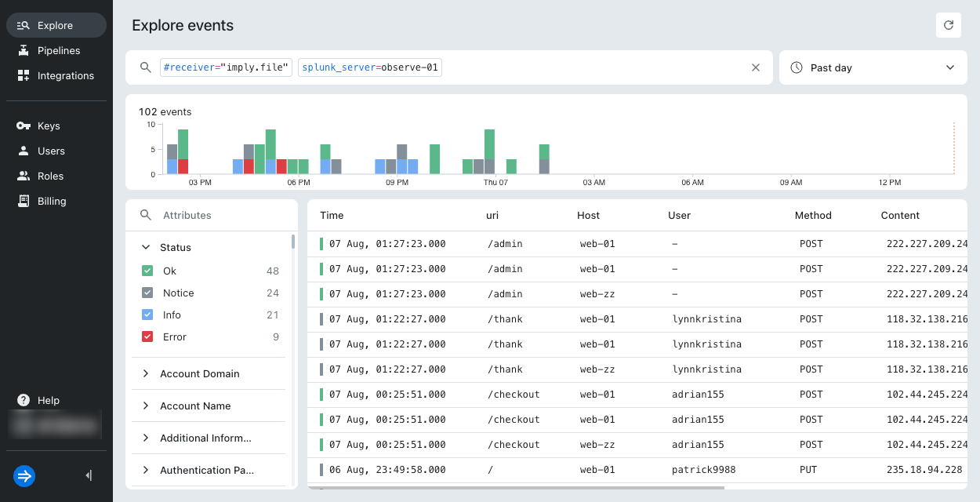Click the Roles people icon
This screenshot has width=980, height=502.
pos(23,176)
